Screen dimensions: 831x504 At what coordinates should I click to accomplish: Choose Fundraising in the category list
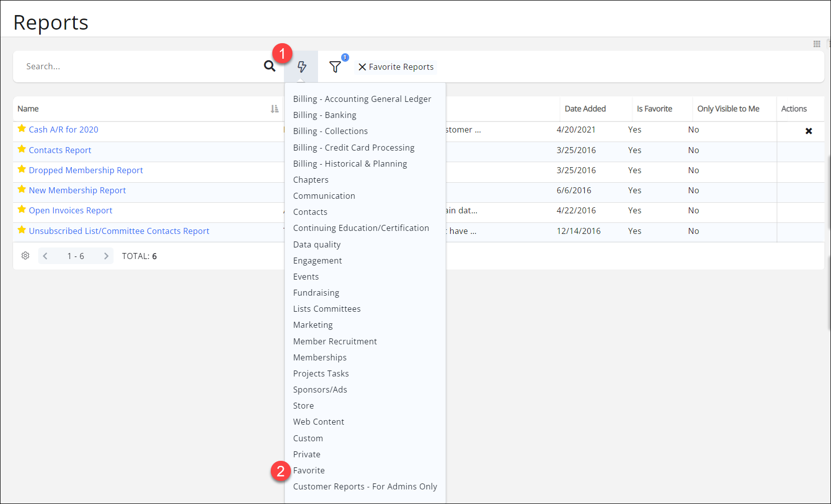tap(316, 292)
